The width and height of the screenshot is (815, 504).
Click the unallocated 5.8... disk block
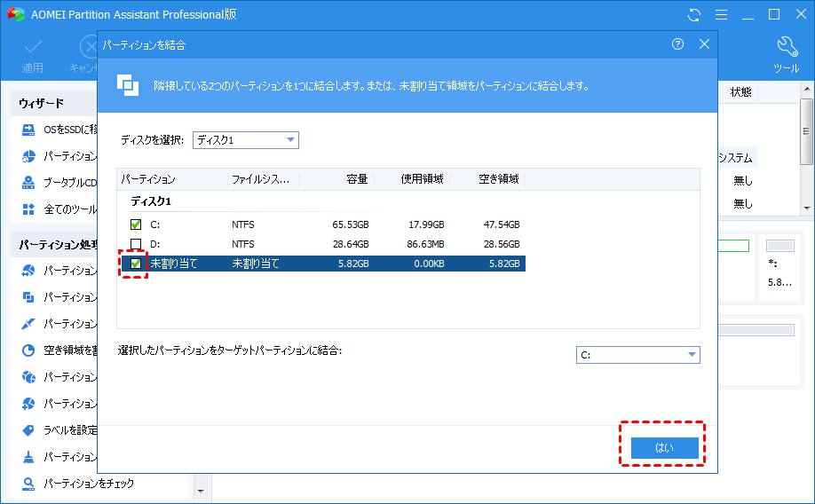coord(780,265)
